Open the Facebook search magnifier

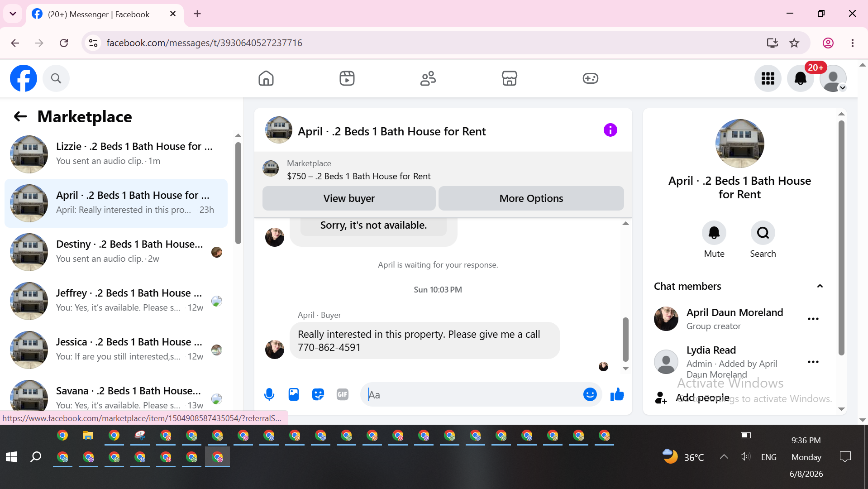(56, 78)
